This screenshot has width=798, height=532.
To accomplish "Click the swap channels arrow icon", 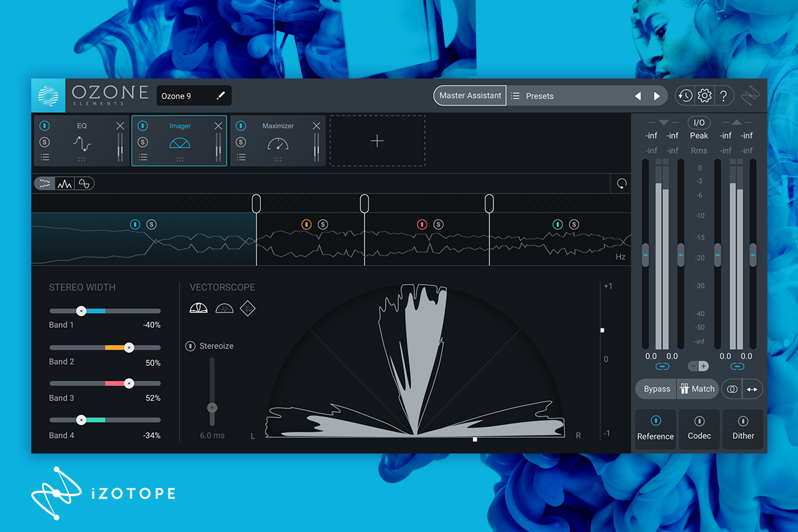I will 752,389.
